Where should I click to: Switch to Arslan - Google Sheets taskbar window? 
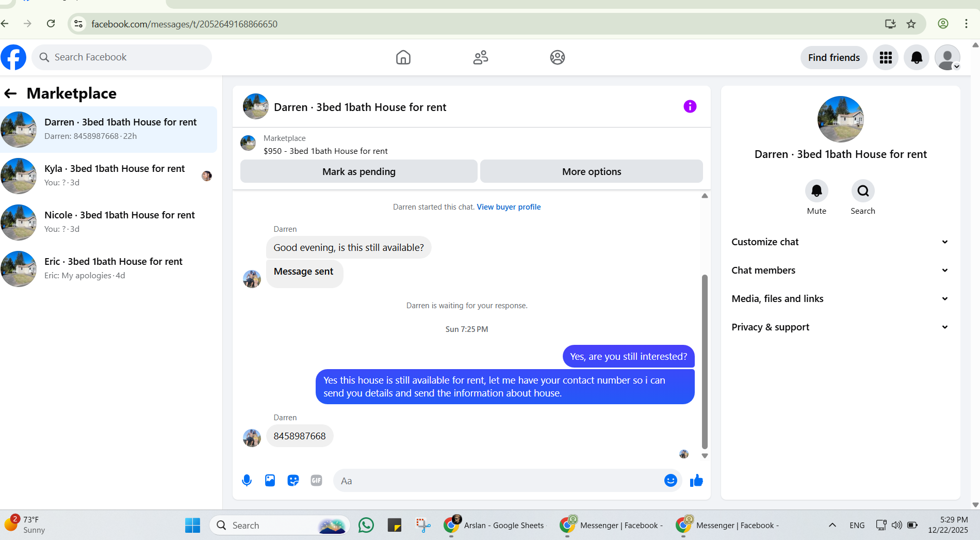[x=494, y=525]
